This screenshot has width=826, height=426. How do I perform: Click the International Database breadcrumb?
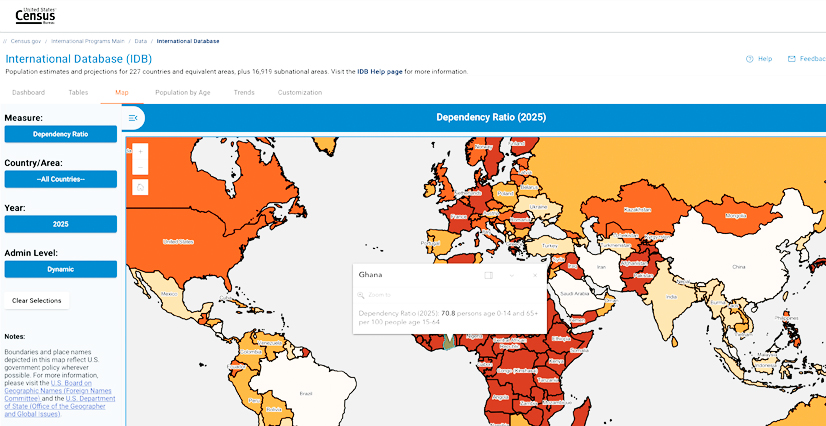(x=188, y=41)
